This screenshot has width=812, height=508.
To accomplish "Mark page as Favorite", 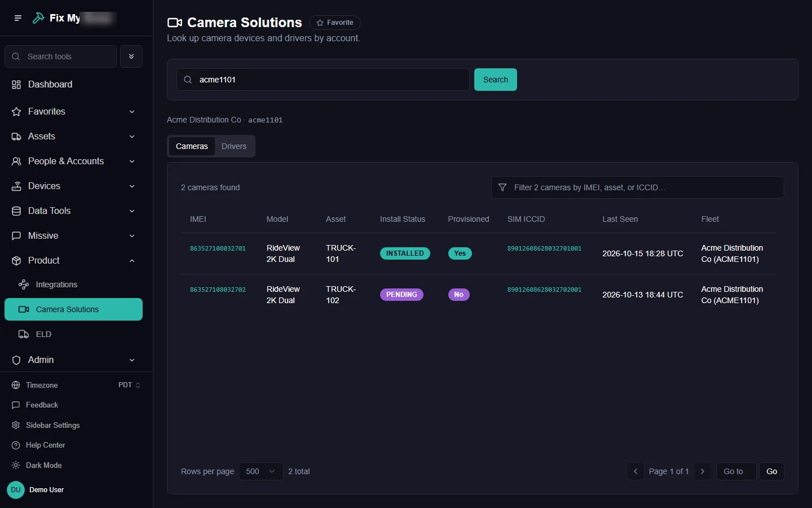I will coord(335,23).
